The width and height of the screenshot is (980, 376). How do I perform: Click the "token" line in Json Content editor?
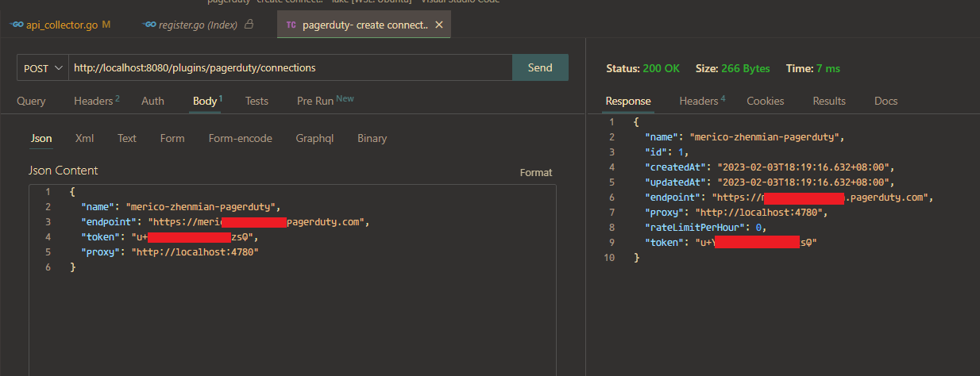pyautogui.click(x=170, y=237)
